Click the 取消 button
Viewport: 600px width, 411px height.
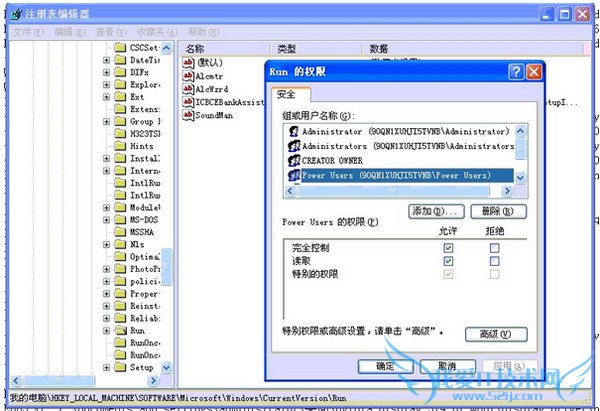point(447,366)
